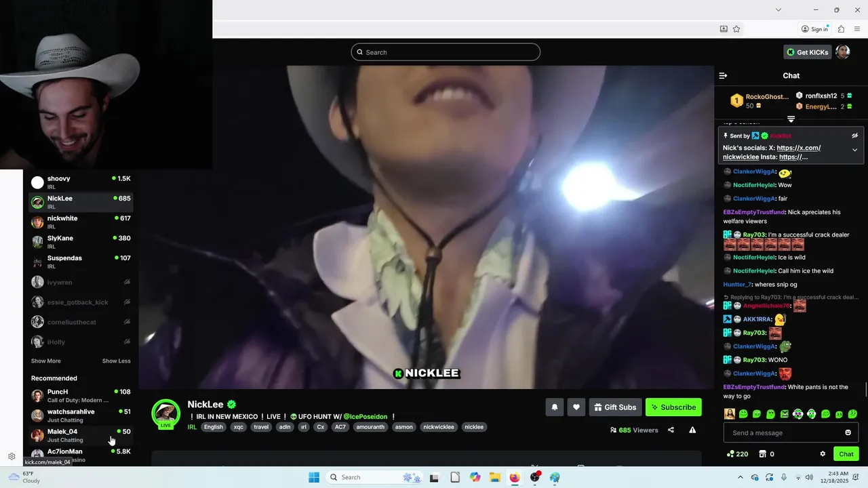Send message with the green Chat button
Screen dimensions: 868x488
(x=846, y=454)
